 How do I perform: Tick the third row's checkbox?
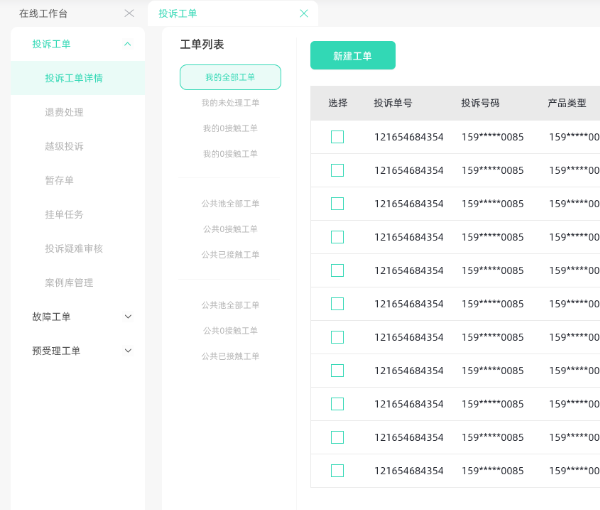337,204
